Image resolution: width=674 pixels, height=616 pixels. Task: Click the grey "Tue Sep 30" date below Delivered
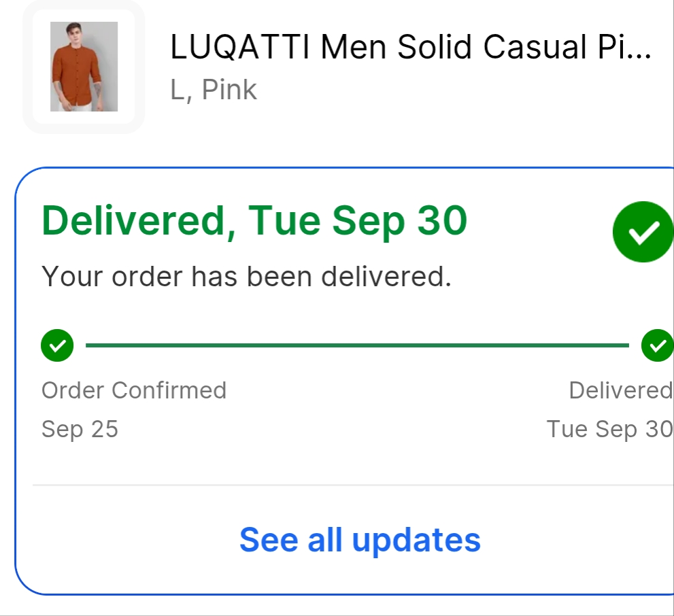point(609,429)
